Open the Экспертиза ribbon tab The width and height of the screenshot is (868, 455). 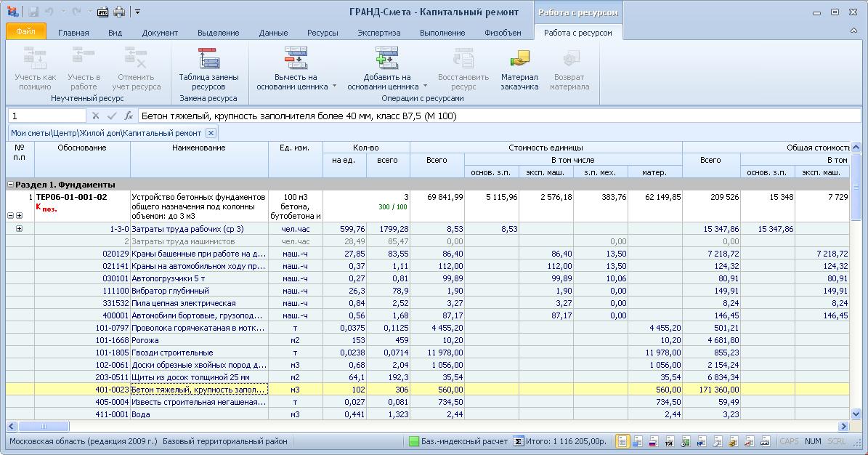378,33
